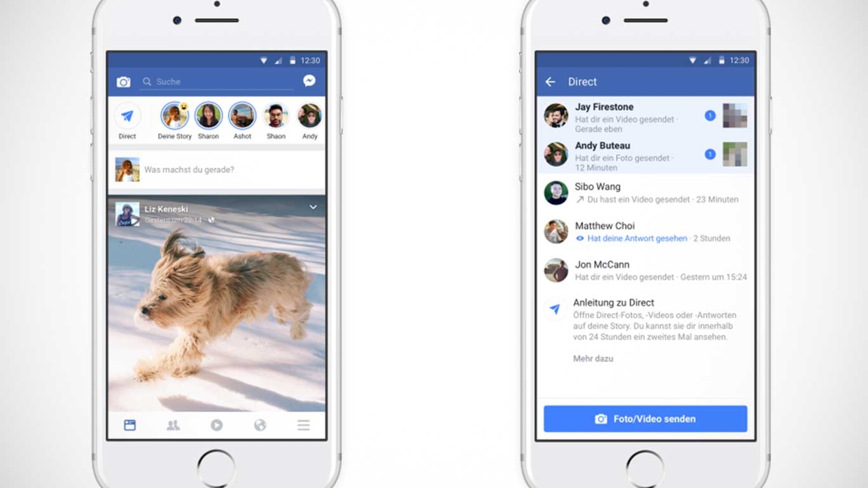
Task: Tap Andy's story circle to view
Action: click(310, 116)
